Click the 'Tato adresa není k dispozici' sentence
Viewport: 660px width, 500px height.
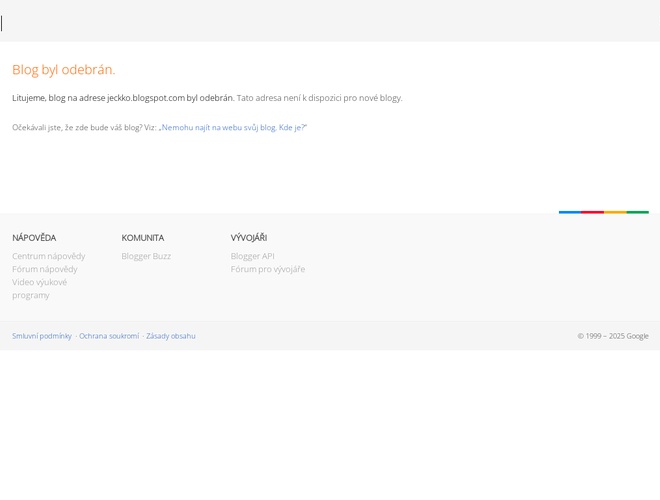point(319,98)
